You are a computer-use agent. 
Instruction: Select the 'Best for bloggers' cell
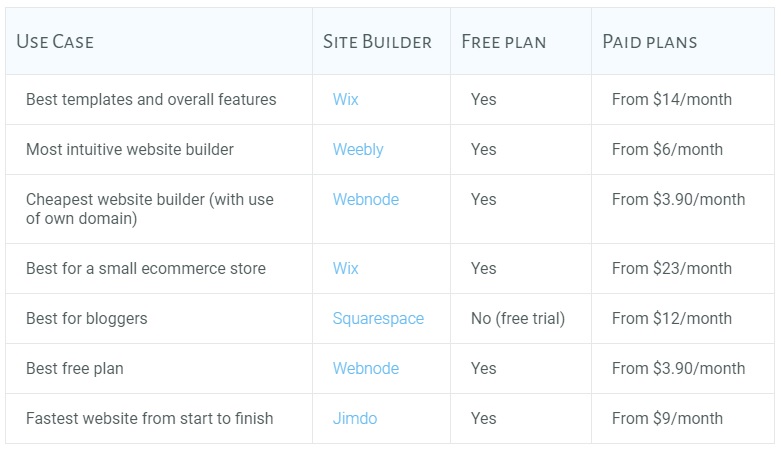pyautogui.click(x=159, y=318)
